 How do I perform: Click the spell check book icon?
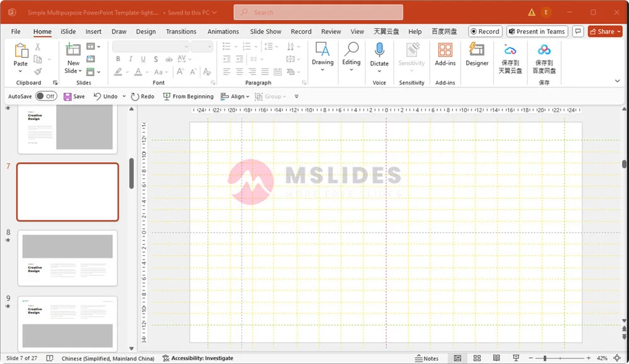(x=50, y=358)
